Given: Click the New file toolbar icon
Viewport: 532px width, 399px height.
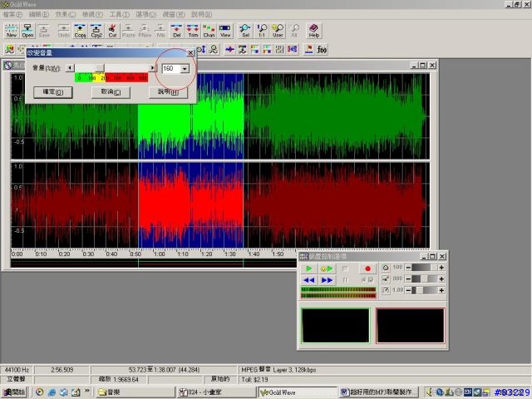Looking at the screenshot, I should pos(12,31).
